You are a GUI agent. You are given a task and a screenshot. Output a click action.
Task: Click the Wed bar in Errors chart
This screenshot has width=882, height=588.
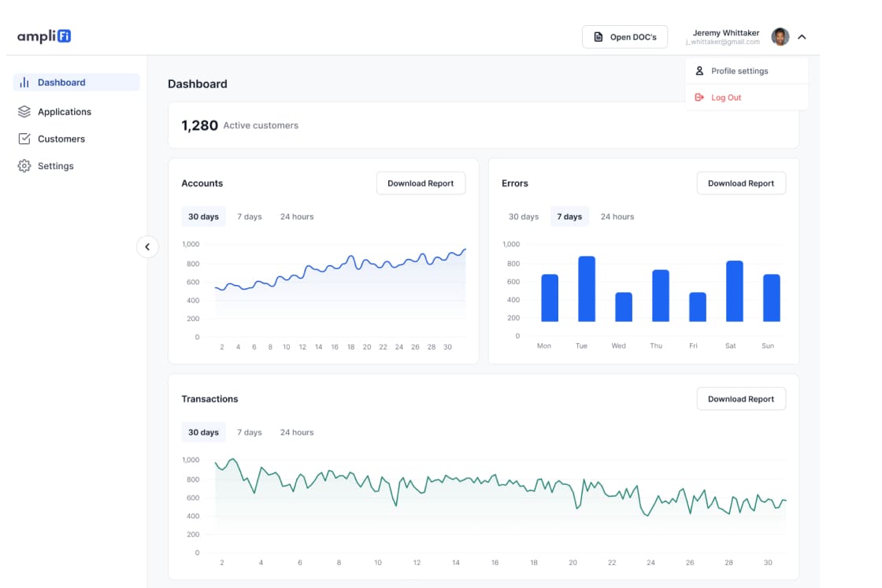(623, 307)
